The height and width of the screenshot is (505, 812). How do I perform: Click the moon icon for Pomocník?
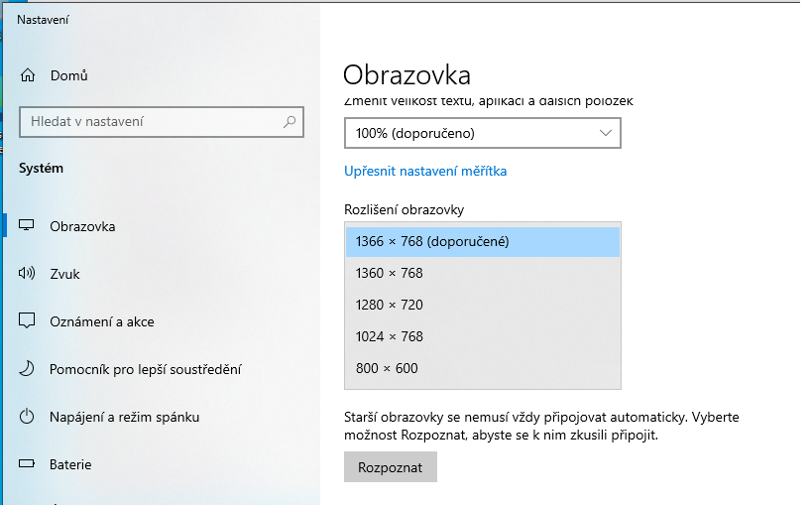[x=28, y=369]
